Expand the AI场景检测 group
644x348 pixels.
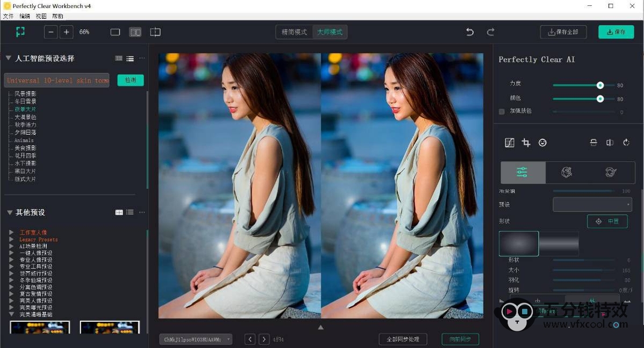point(11,246)
